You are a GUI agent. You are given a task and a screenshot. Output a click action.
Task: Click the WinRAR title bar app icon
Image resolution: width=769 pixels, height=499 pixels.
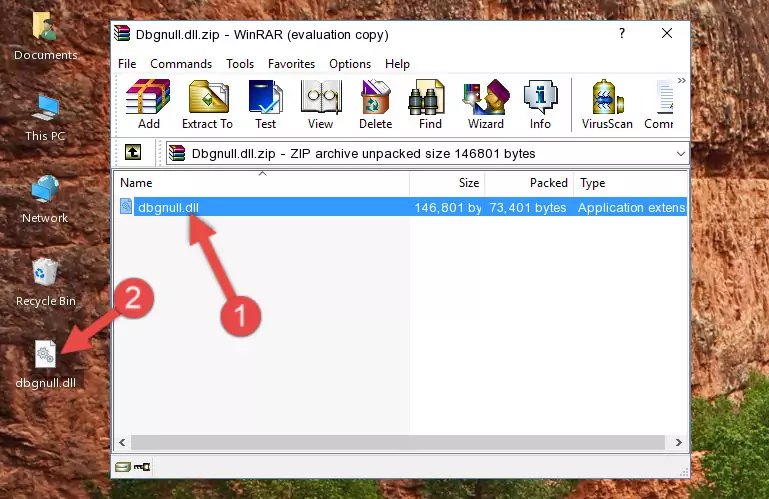pos(122,34)
